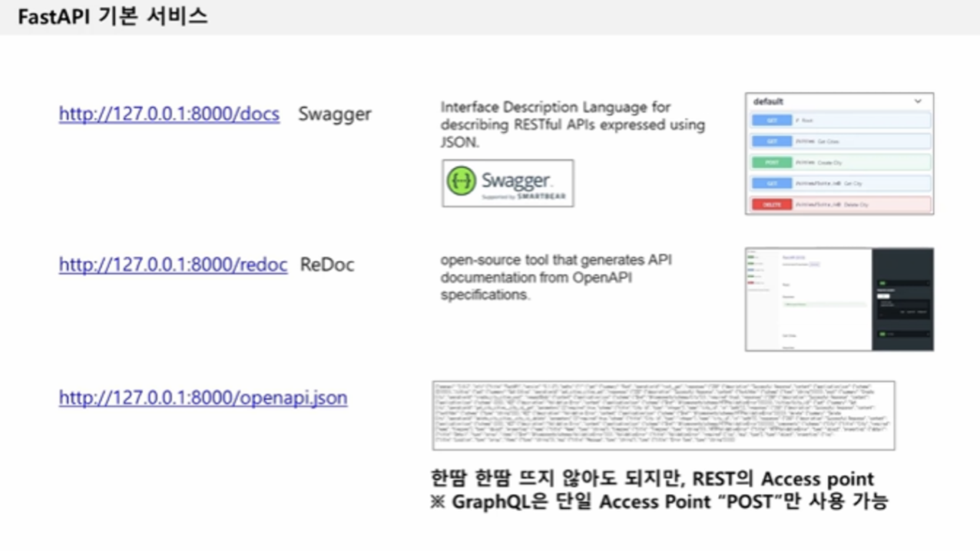This screenshot has height=551, width=980.
Task: Click the raw openapi.json text preview
Action: [664, 415]
